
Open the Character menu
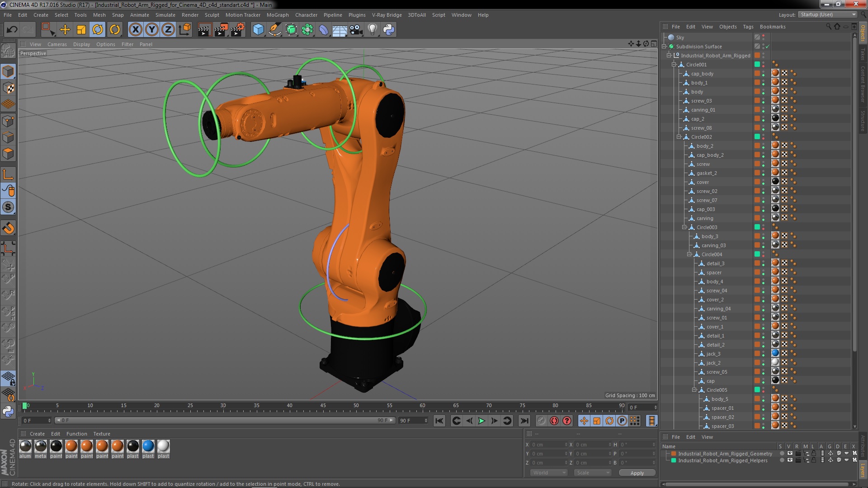[x=306, y=15]
